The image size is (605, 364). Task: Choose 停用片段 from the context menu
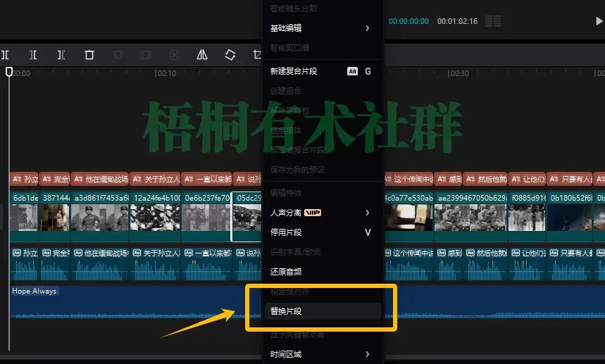click(x=323, y=232)
